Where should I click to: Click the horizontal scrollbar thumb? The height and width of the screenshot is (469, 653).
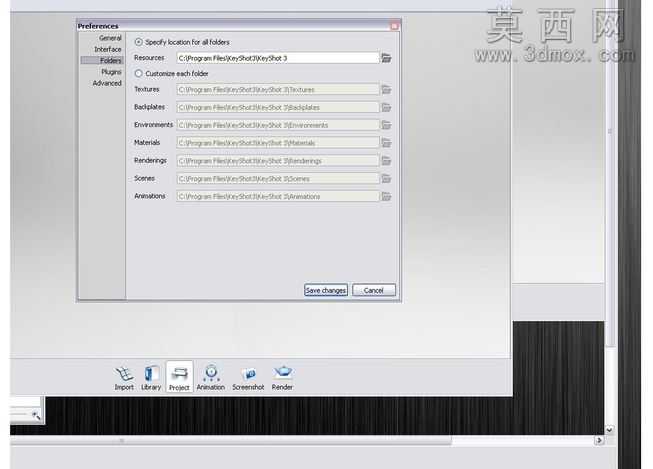point(231,440)
